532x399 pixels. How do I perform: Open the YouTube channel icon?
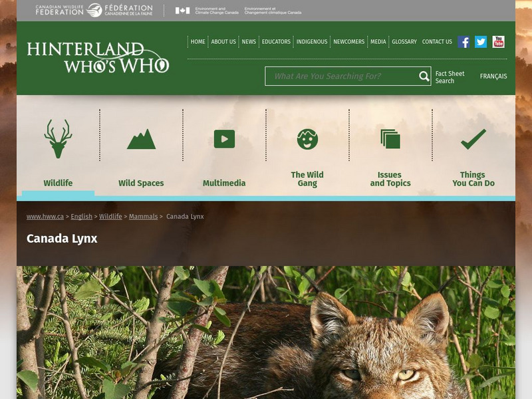pos(498,41)
